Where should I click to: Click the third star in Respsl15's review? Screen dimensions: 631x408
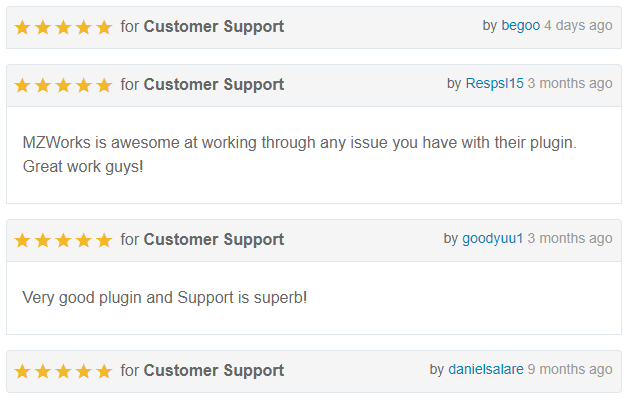pos(63,86)
